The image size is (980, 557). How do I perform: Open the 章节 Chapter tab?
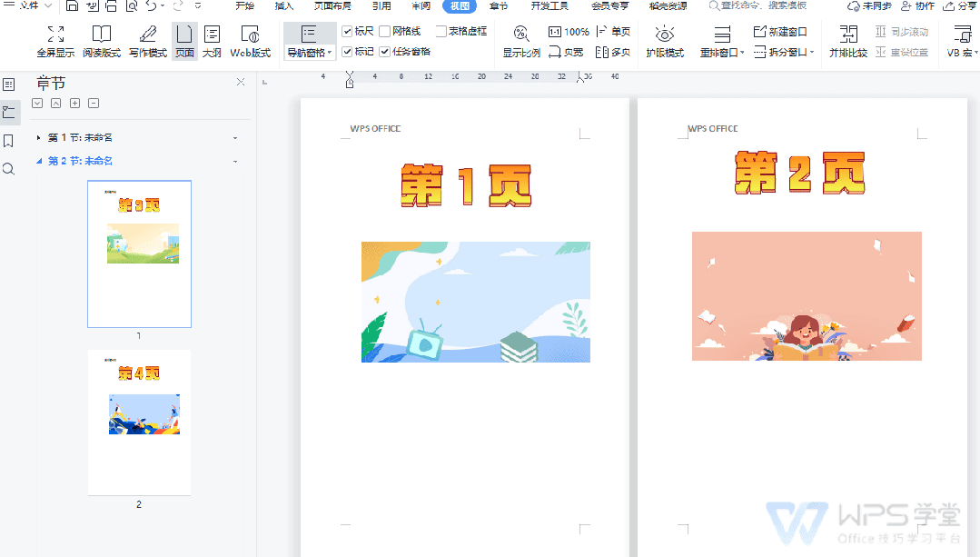pos(498,6)
